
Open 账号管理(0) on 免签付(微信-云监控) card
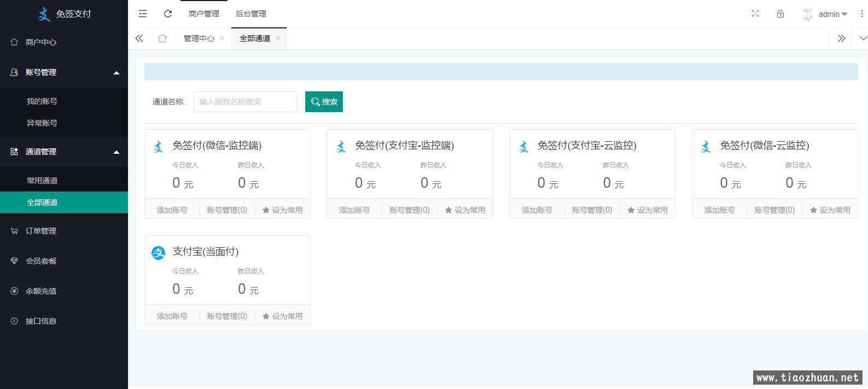[x=774, y=210]
